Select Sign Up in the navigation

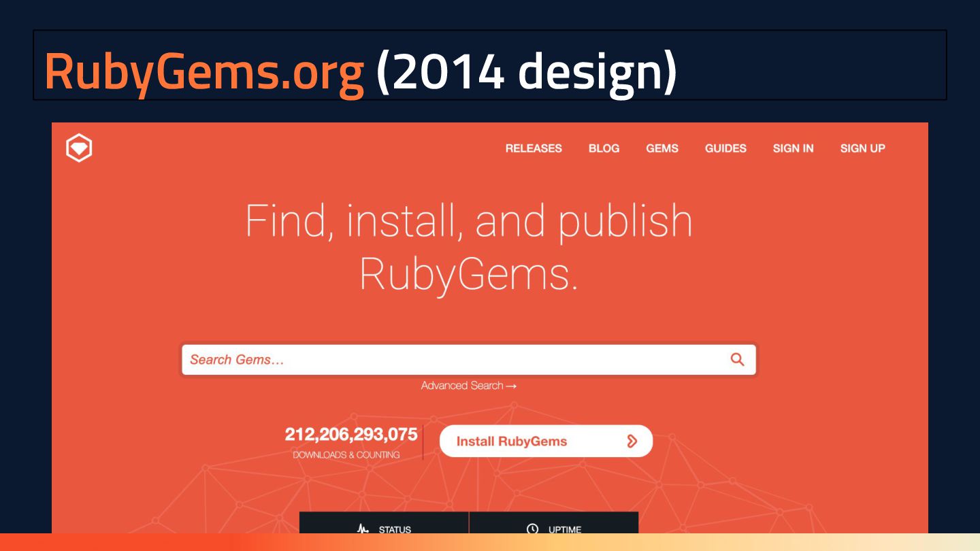(862, 148)
